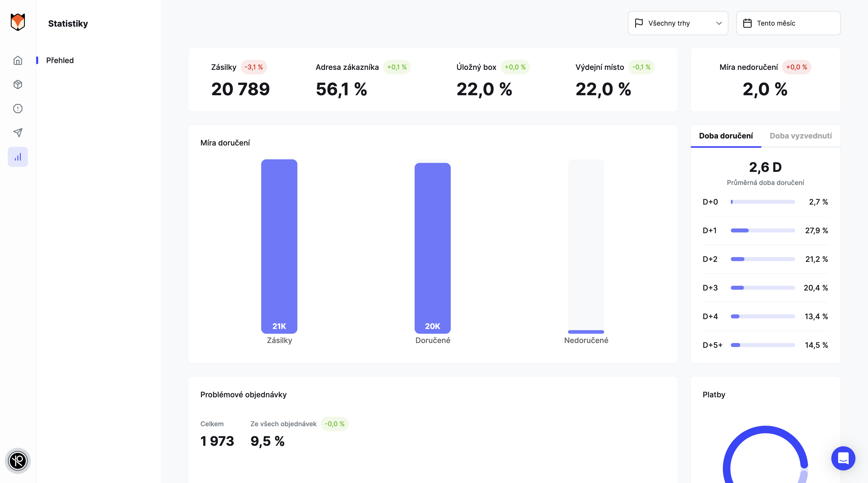This screenshot has height=483, width=868.
Task: Click the 27,9 % value for D+1
Action: pyautogui.click(x=816, y=230)
